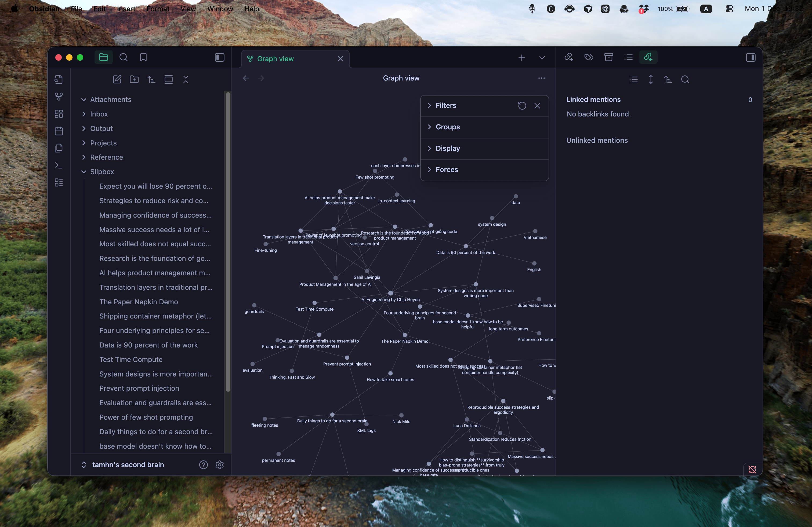Open the search tab icon
Image resolution: width=812 pixels, height=527 pixels.
coord(124,57)
